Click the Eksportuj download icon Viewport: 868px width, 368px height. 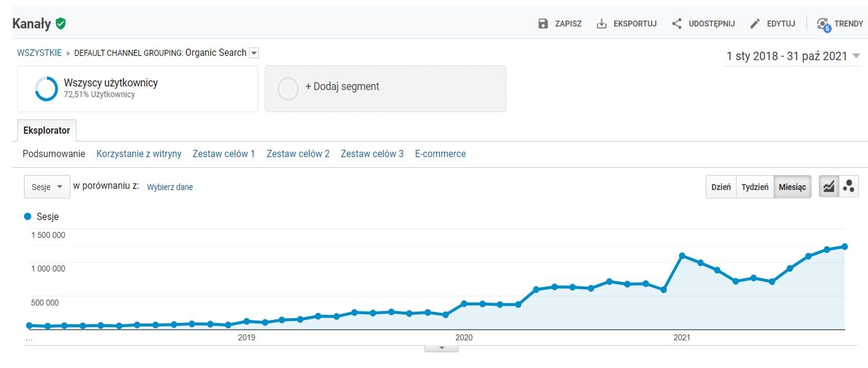click(x=602, y=23)
